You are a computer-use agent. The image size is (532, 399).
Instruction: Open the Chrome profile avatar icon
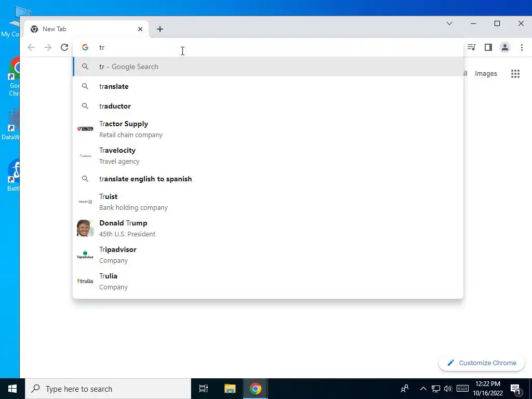click(505, 47)
